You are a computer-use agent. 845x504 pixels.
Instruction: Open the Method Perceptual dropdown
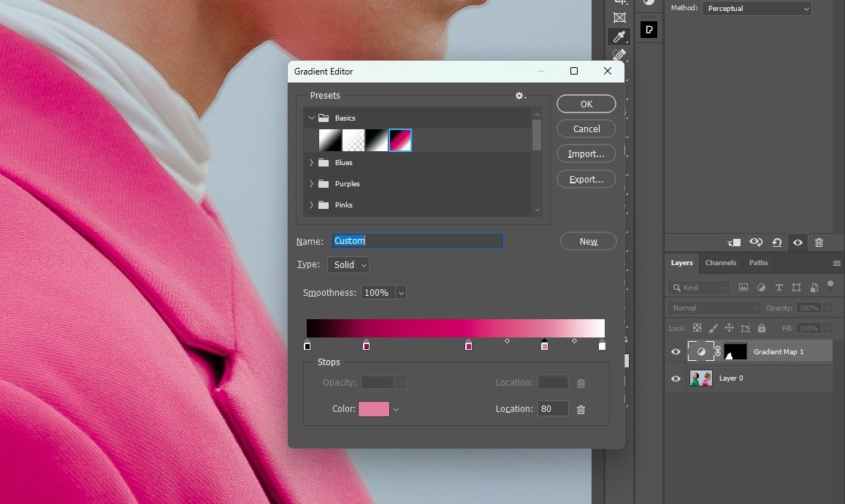click(757, 9)
